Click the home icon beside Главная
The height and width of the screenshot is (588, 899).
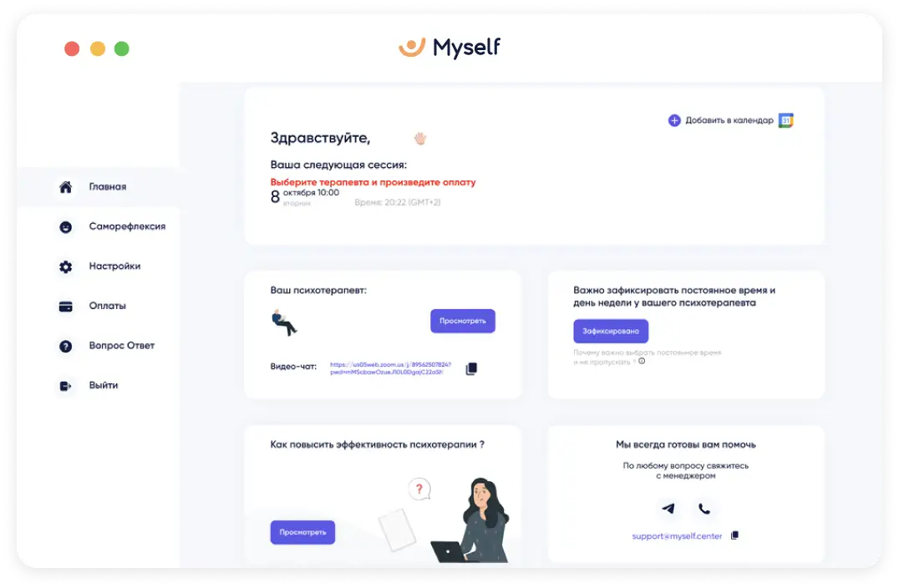point(66,187)
